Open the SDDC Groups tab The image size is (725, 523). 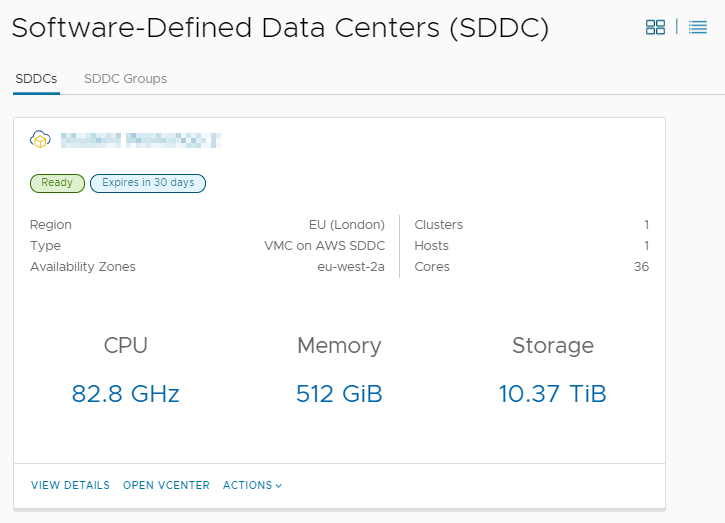125,79
